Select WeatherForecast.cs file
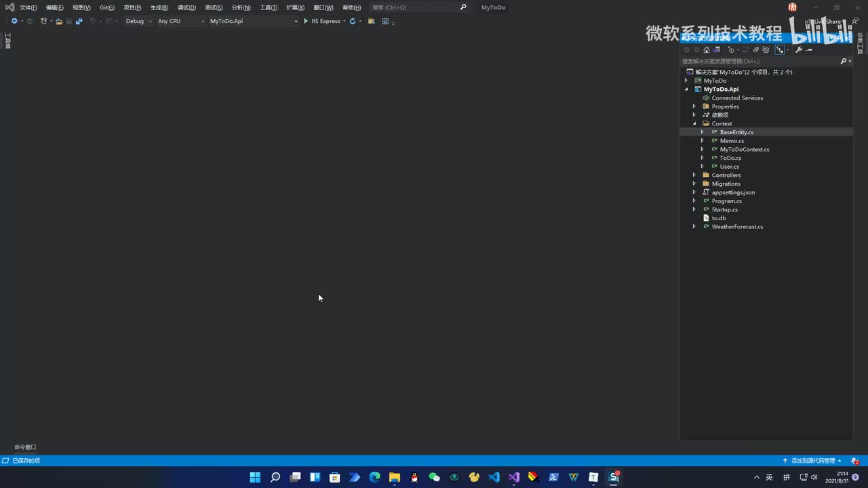This screenshot has width=868, height=488. (737, 227)
